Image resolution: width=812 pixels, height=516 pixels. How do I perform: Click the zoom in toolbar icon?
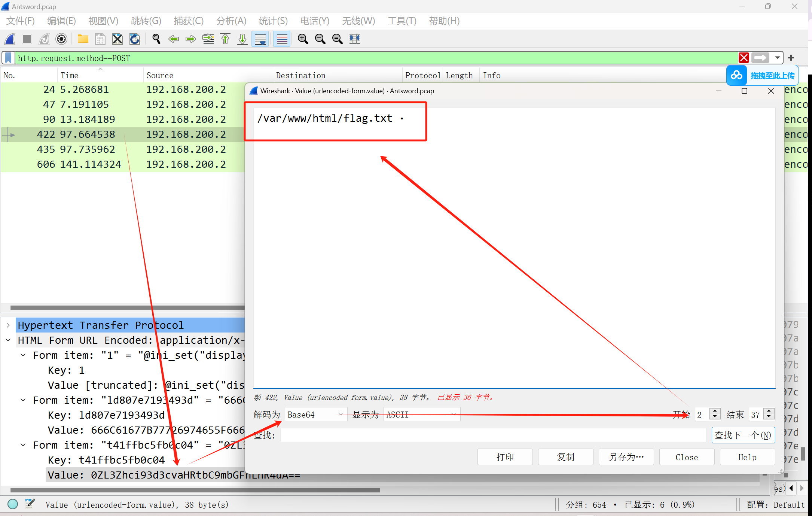point(303,39)
